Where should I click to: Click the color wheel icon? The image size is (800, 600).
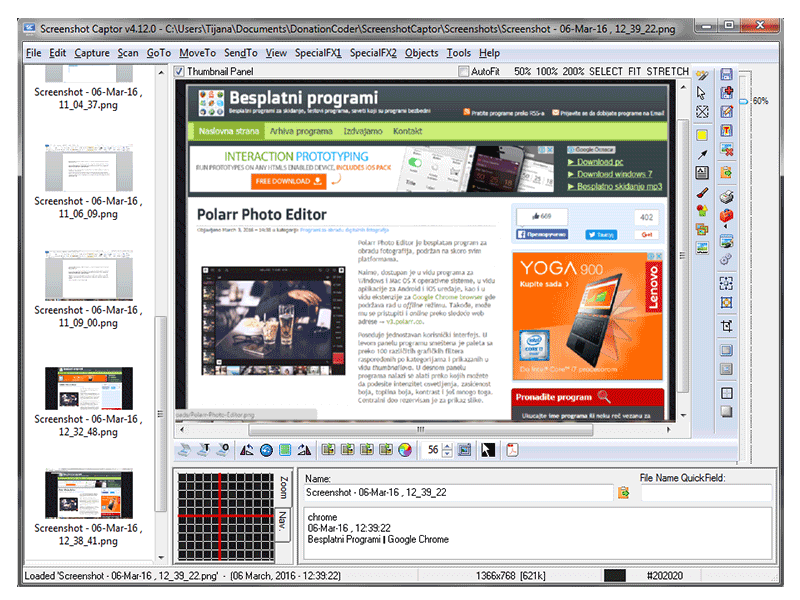tap(405, 449)
